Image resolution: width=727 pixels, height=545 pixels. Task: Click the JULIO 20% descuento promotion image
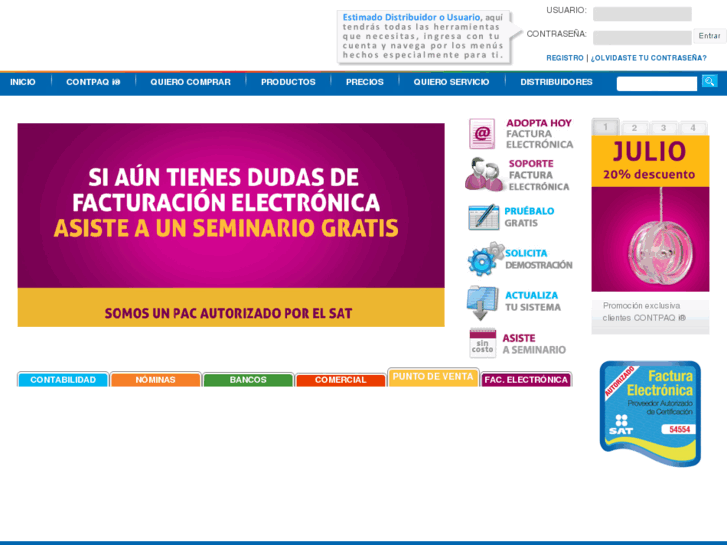tap(650, 213)
